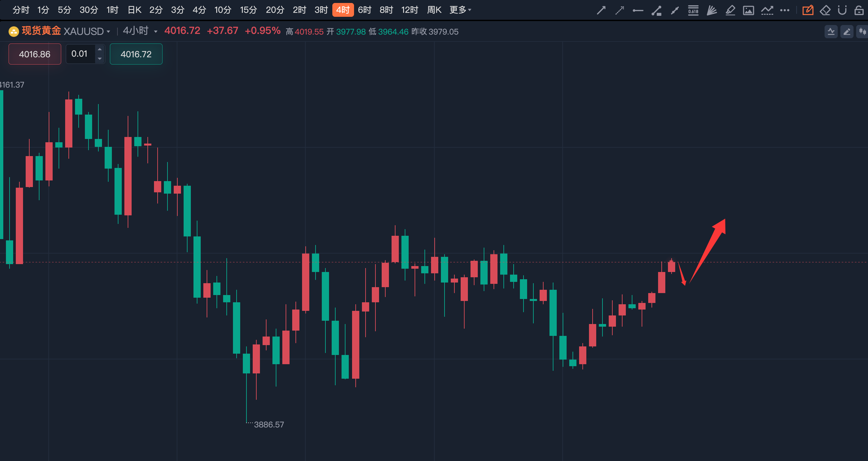Click the insert image icon
This screenshot has height=461, width=868.
click(748, 10)
